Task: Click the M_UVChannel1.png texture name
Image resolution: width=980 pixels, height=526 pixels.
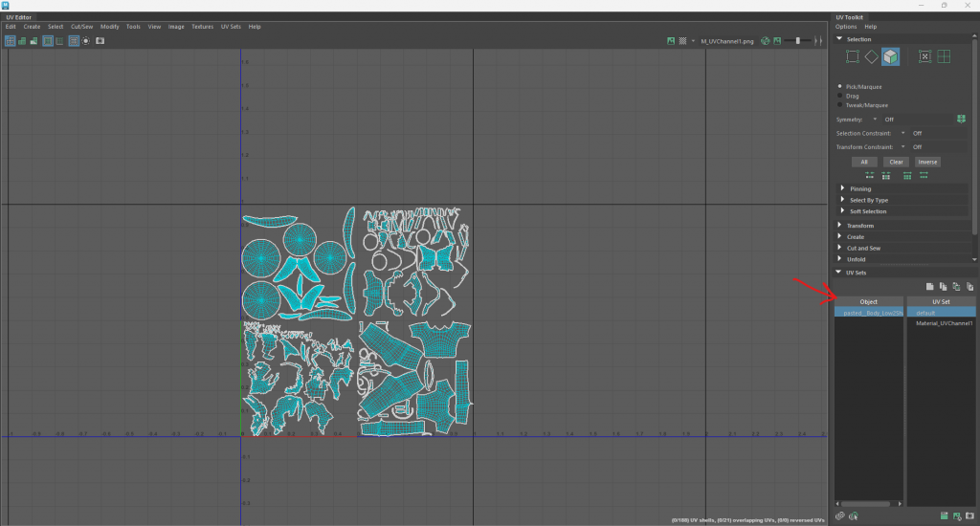Action: pos(727,41)
